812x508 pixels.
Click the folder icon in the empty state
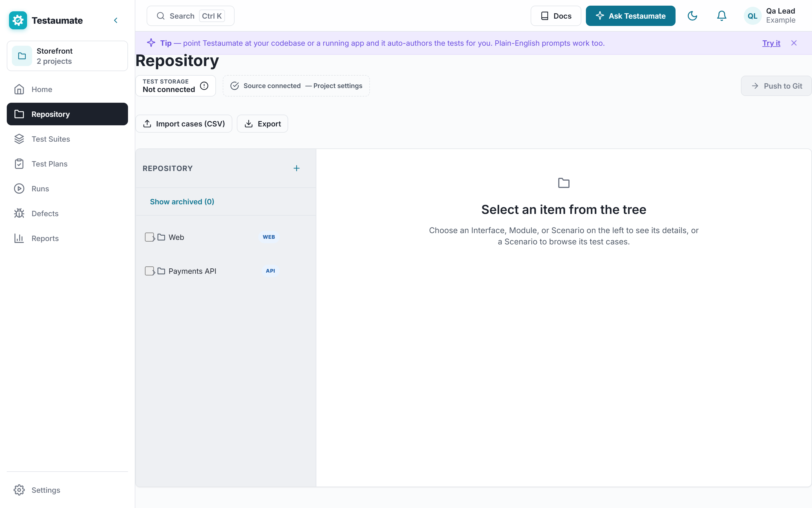click(564, 183)
